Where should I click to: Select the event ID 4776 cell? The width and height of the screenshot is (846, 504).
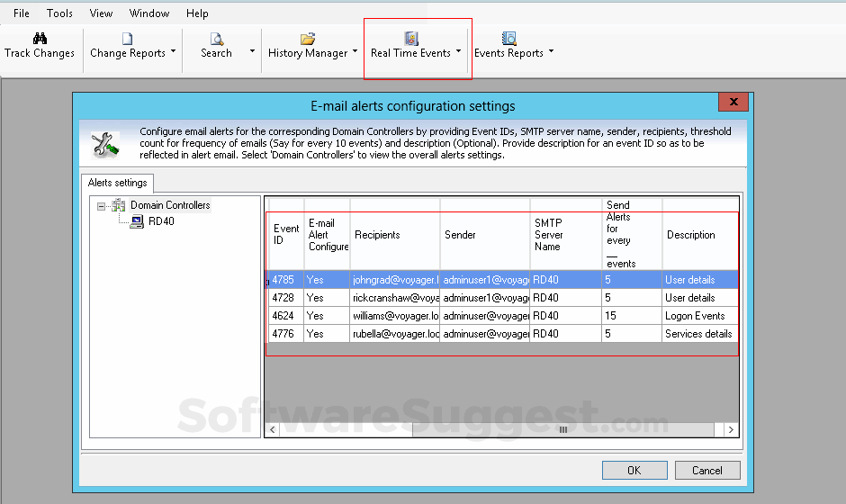coord(286,334)
